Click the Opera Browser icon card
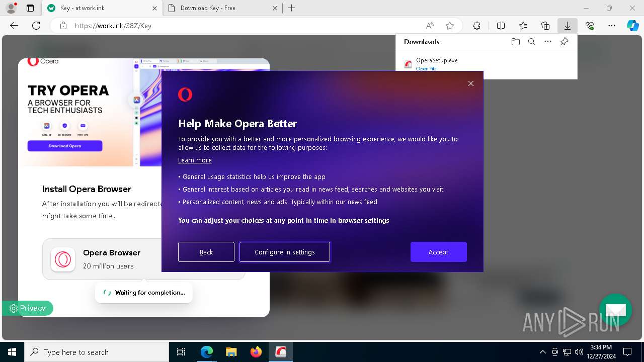This screenshot has width=644, height=362. coord(63,259)
